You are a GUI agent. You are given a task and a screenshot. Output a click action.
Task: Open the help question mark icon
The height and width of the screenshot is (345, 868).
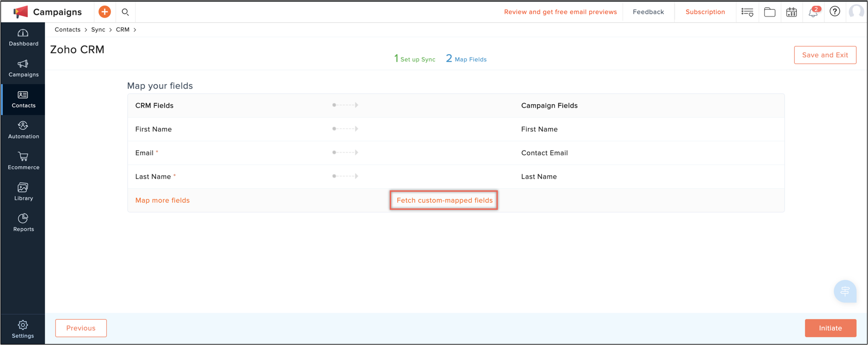click(x=835, y=11)
